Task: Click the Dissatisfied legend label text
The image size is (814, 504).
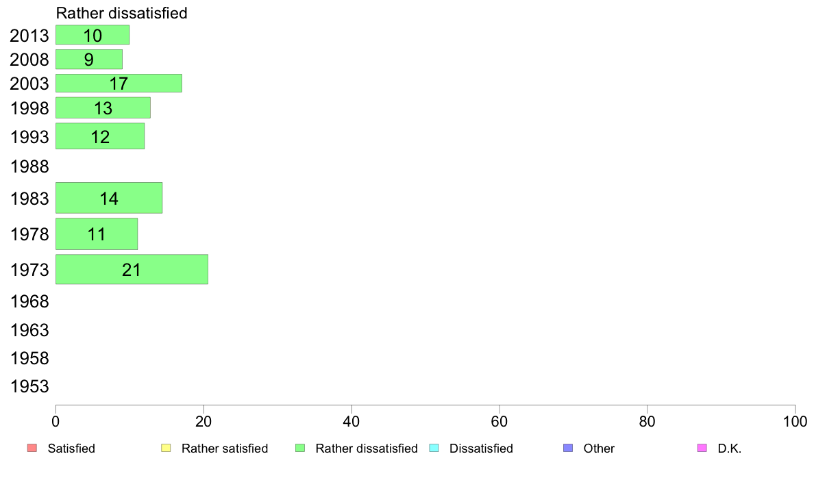Action: (x=481, y=449)
